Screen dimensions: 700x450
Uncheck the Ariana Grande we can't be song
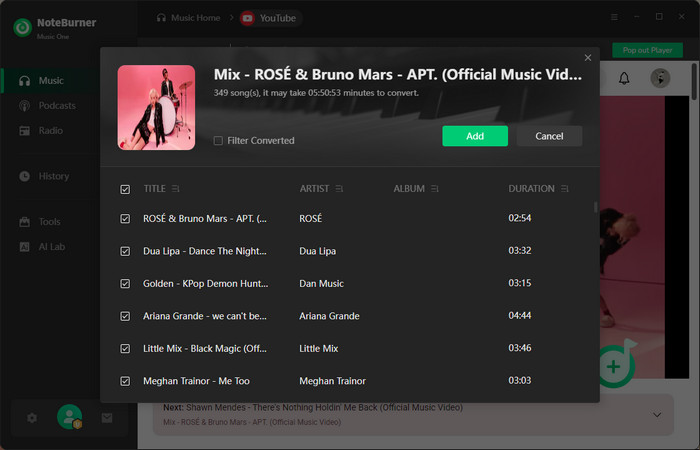(125, 316)
